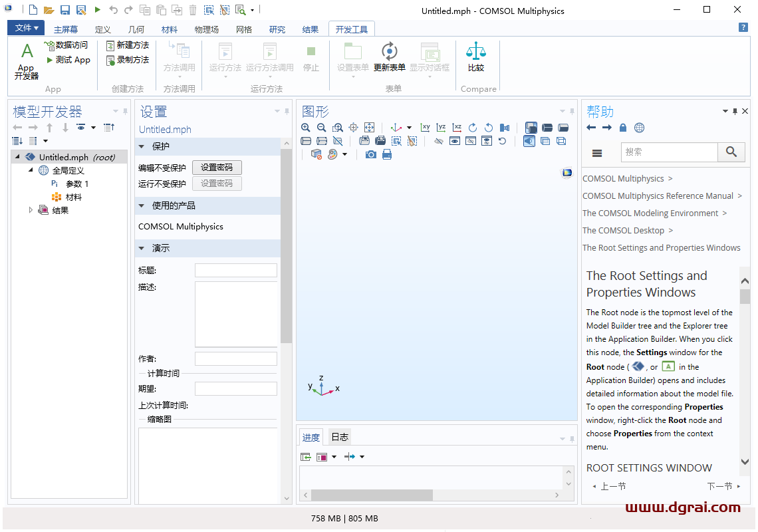Click the Update Forms (更新表单) icon

[389, 57]
